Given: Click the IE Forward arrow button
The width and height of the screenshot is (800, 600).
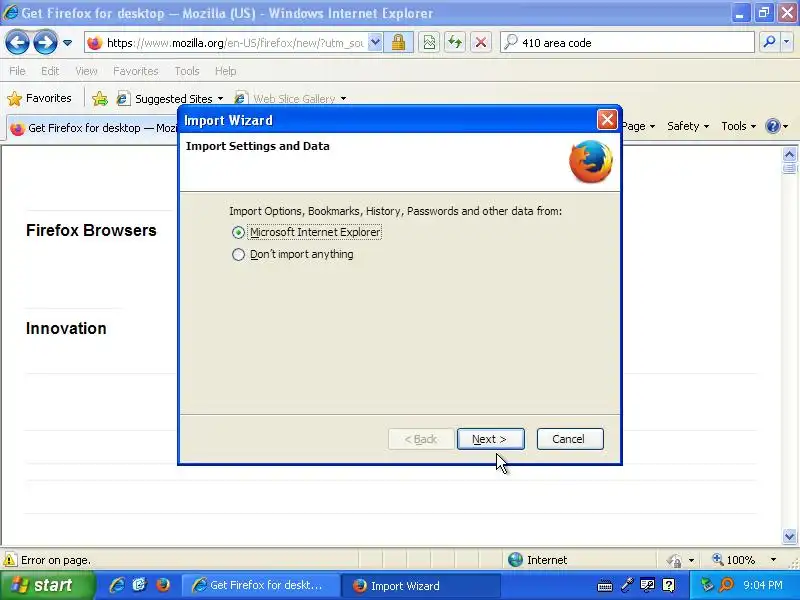Looking at the screenshot, I should [45, 42].
